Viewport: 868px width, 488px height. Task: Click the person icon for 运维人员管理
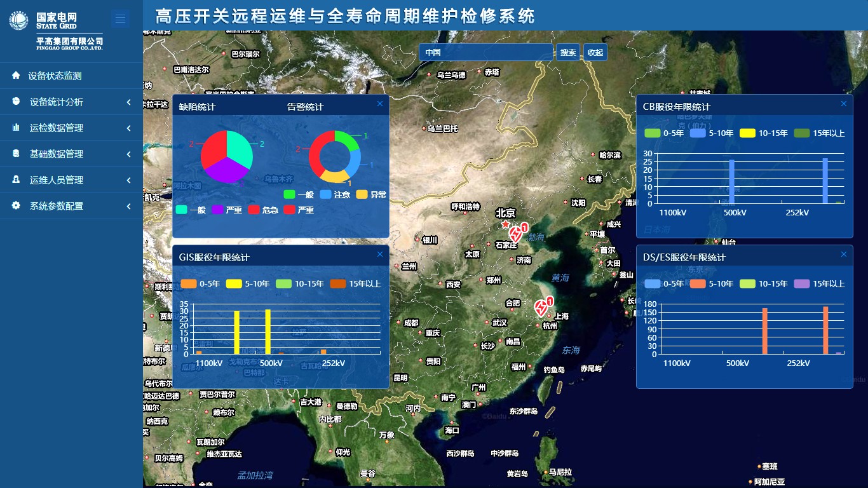click(16, 180)
